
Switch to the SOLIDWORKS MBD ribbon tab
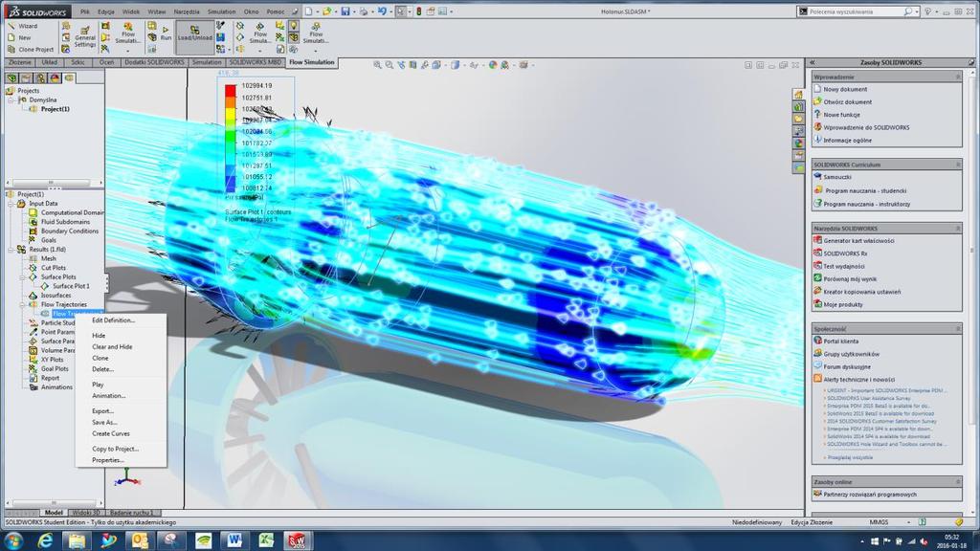[x=255, y=62]
